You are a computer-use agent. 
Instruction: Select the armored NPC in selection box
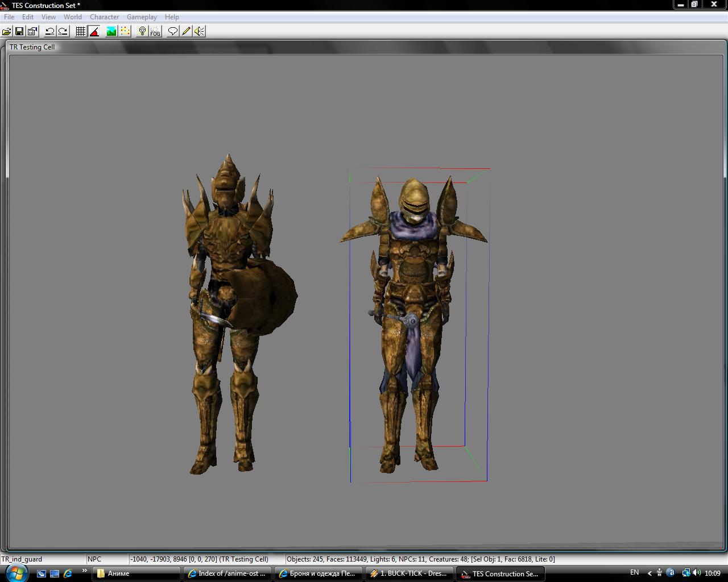(x=414, y=324)
